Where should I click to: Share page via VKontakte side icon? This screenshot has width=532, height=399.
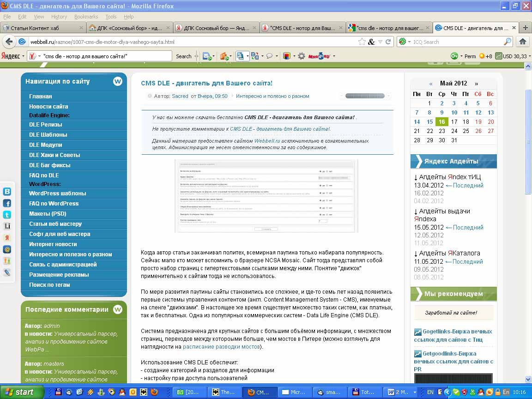[x=7, y=192]
